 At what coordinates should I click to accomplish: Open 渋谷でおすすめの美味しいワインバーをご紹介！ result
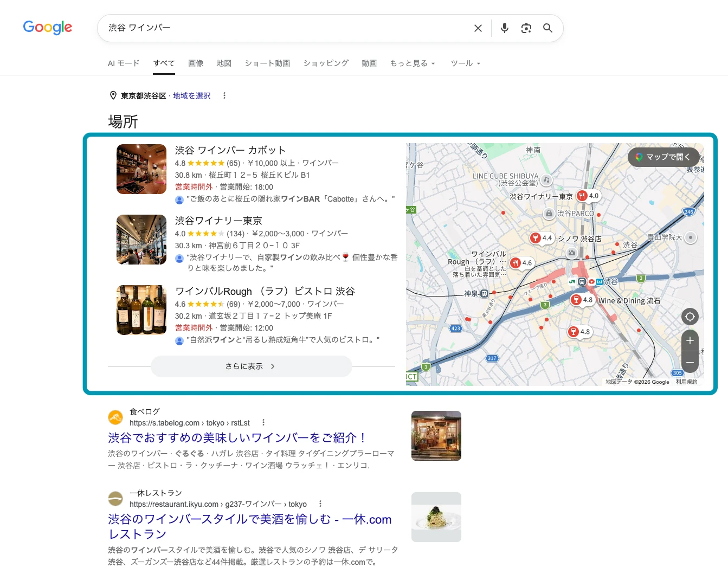237,437
